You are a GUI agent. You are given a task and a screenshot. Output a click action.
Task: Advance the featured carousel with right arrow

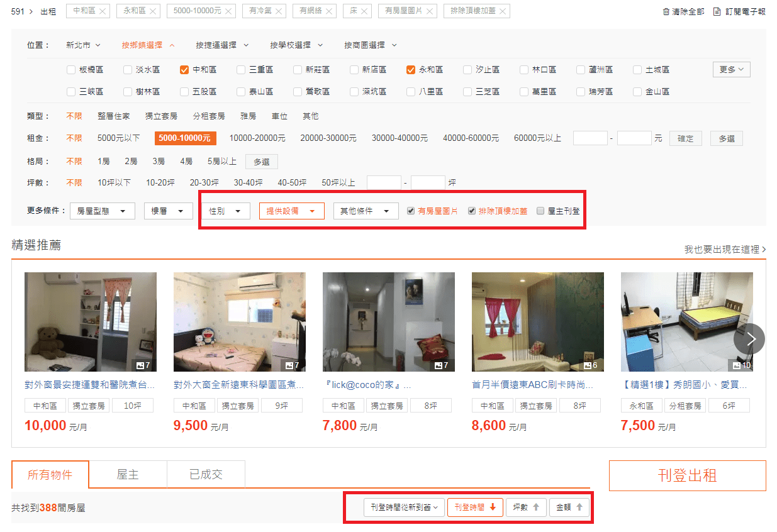click(x=749, y=339)
